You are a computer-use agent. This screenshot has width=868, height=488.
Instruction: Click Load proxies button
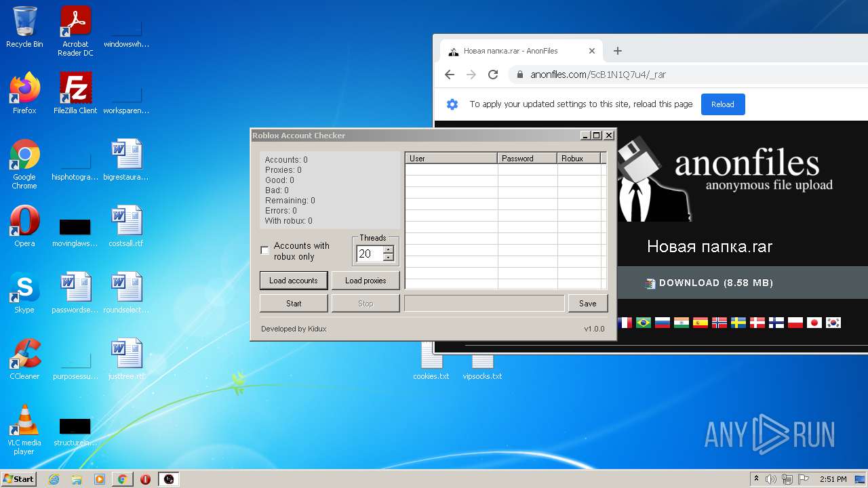point(366,281)
